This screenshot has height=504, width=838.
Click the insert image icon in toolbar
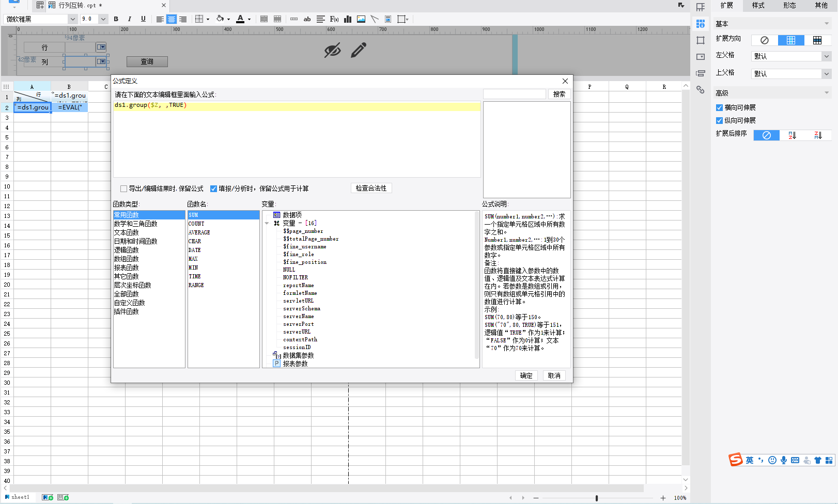361,19
